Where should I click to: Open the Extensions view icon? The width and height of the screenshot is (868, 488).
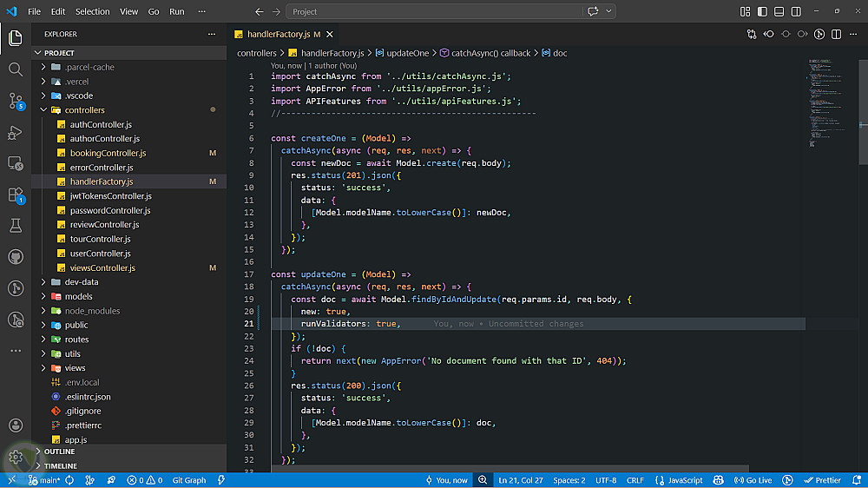click(16, 195)
